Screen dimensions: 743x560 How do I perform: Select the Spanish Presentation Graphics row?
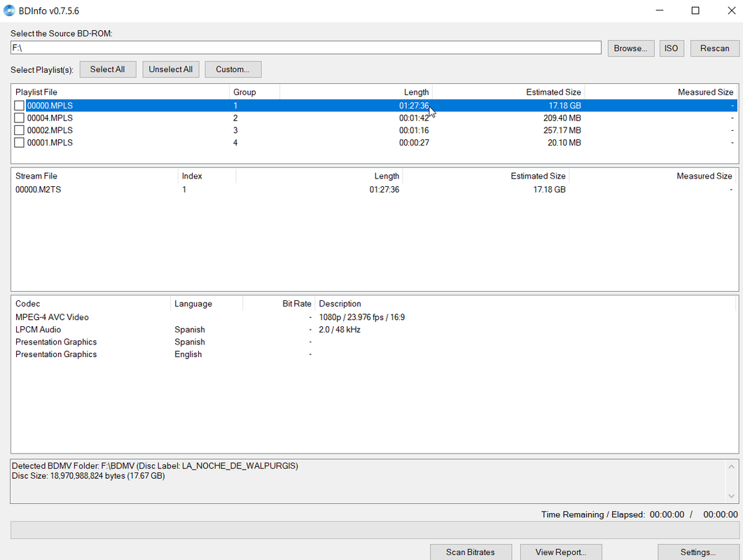coord(375,342)
